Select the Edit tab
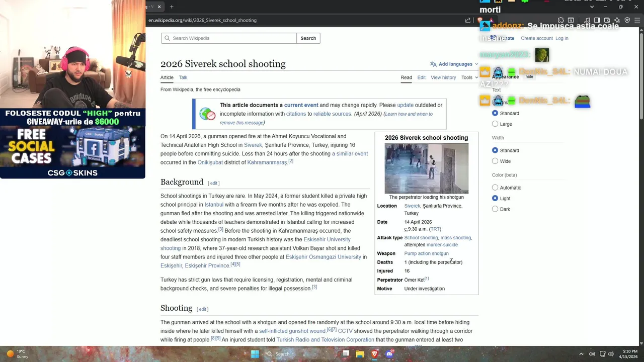 point(421,77)
